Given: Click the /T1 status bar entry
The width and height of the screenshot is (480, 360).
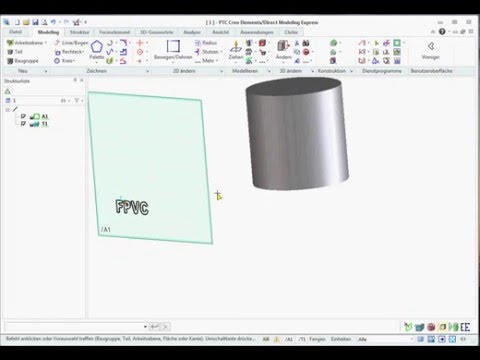Looking at the screenshot, I should (x=302, y=339).
